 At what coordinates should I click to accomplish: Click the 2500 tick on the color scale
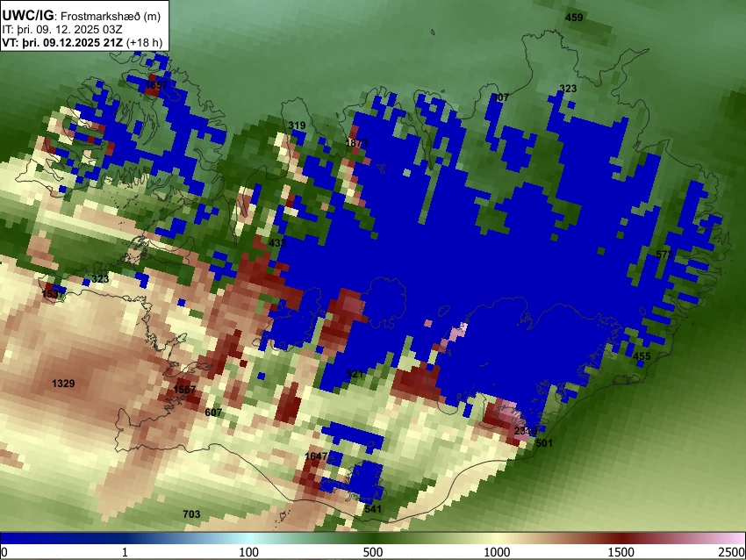[x=732, y=552]
